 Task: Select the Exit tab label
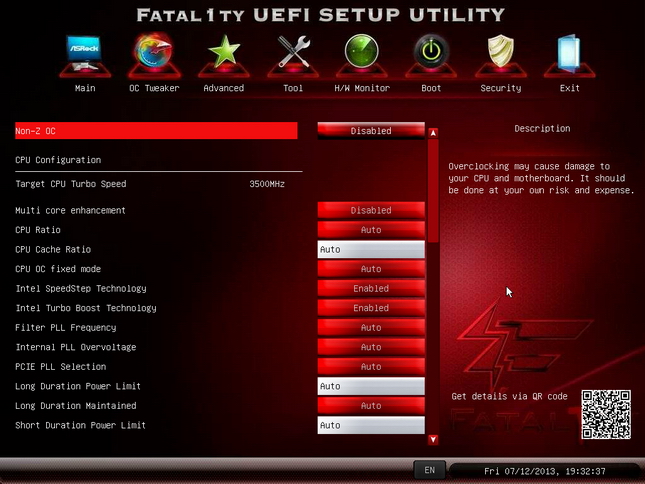tap(570, 88)
